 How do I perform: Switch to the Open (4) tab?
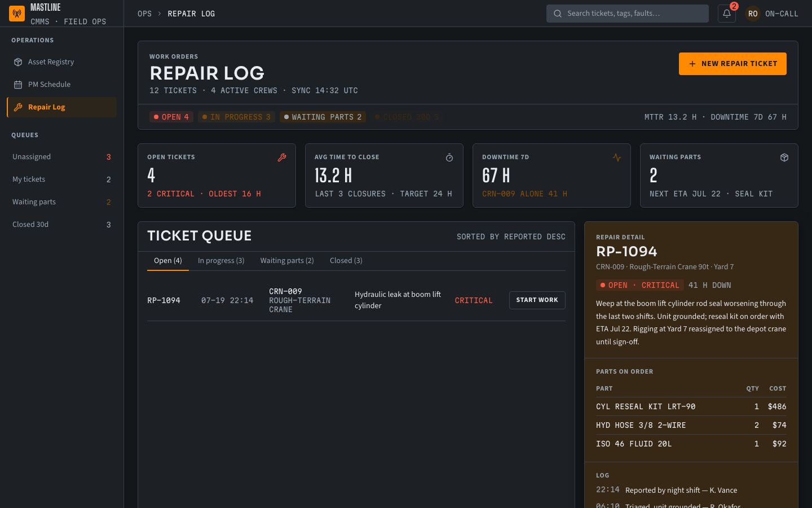click(168, 261)
